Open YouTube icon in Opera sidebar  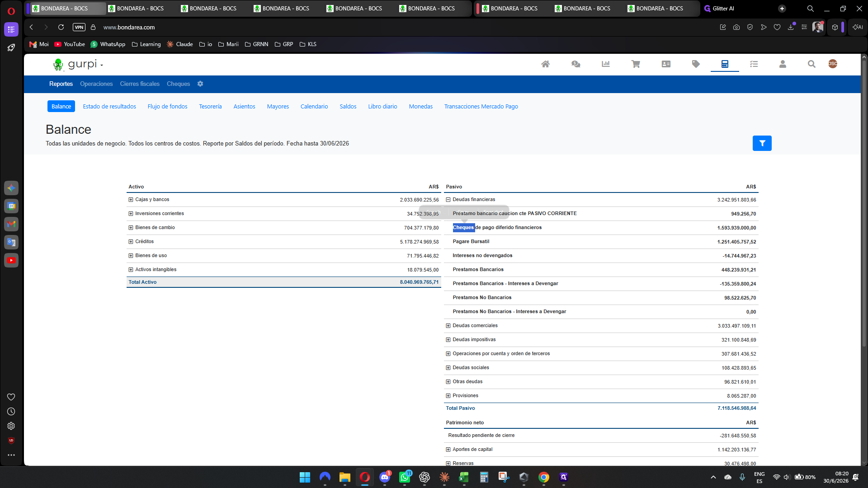point(11,260)
